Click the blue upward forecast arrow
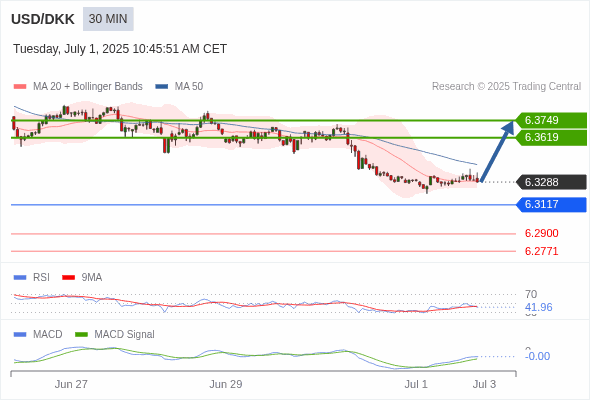Viewport: 590px width, 400px height. tap(497, 151)
